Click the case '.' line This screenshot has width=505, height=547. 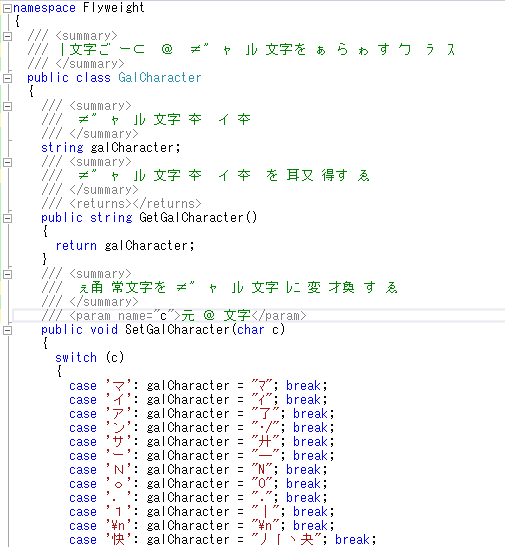198,498
